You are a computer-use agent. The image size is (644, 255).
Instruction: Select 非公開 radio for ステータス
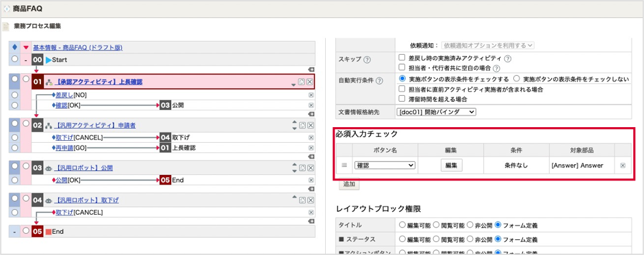(x=470, y=239)
